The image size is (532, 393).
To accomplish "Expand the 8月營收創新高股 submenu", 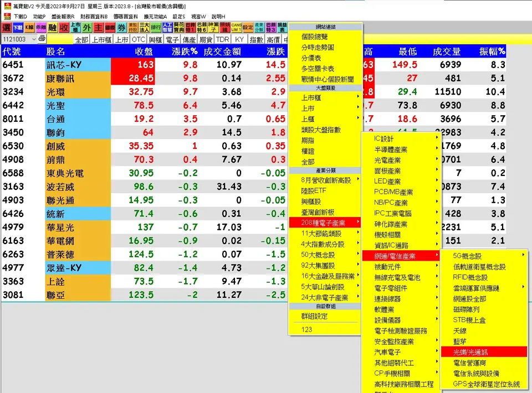I will tap(325, 180).
